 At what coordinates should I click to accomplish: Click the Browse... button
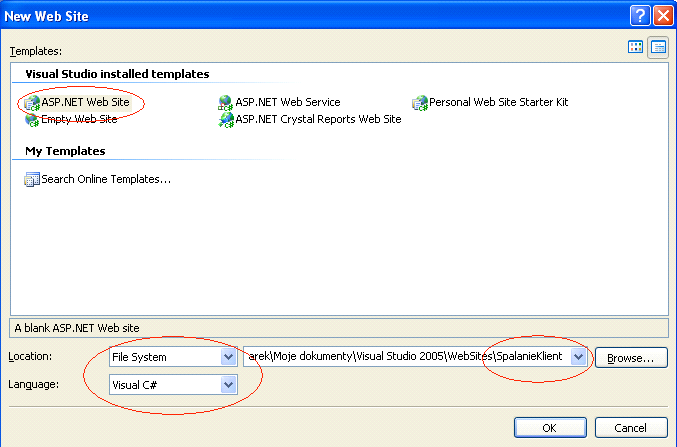click(x=631, y=358)
